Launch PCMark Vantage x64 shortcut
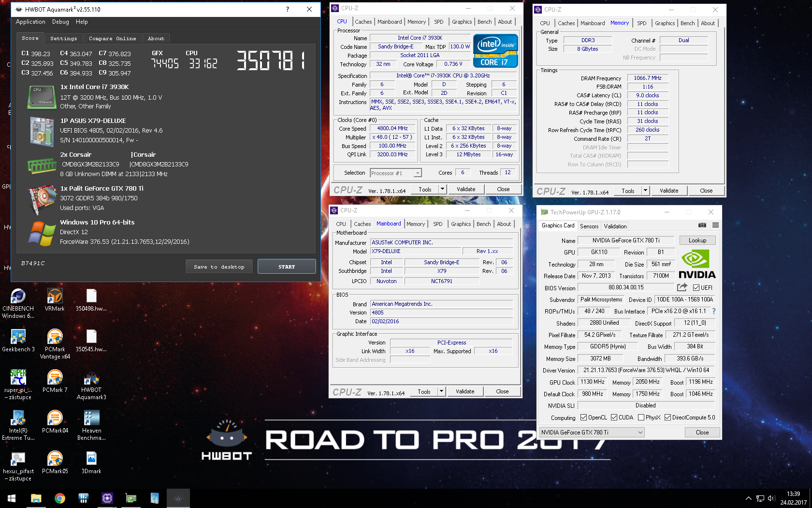The image size is (812, 508). click(x=55, y=344)
